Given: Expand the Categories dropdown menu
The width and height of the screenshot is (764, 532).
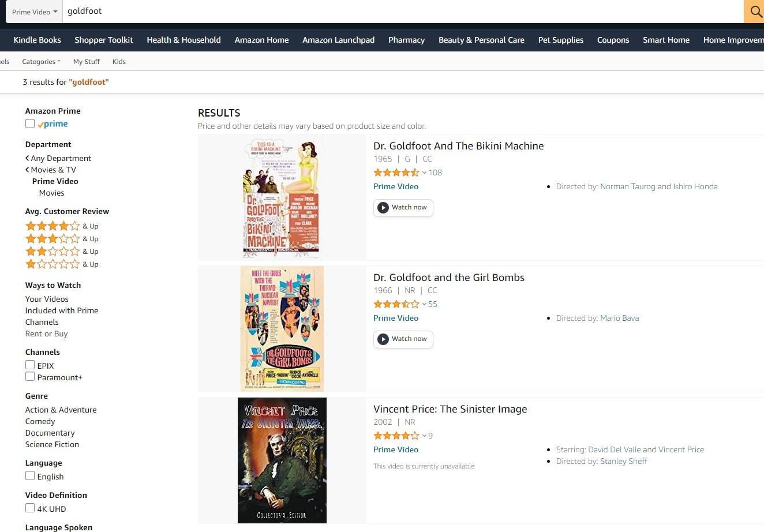Looking at the screenshot, I should (41, 62).
